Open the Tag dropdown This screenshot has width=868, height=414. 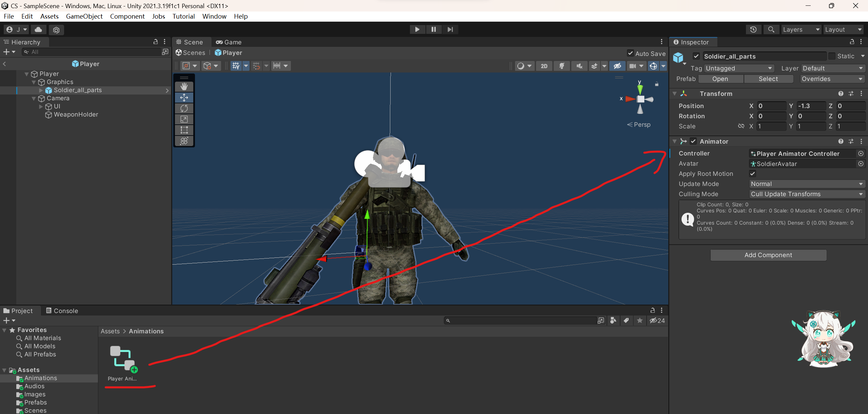pyautogui.click(x=739, y=68)
